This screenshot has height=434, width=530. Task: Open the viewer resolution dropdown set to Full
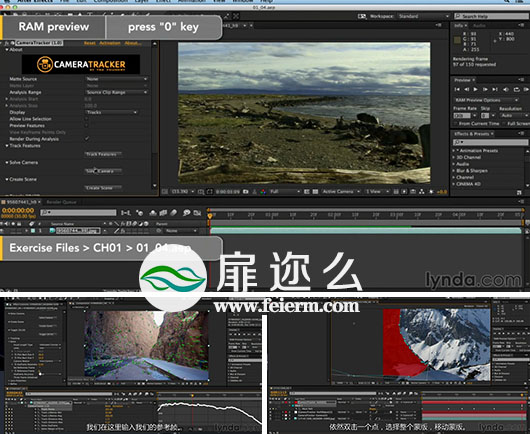click(x=285, y=192)
